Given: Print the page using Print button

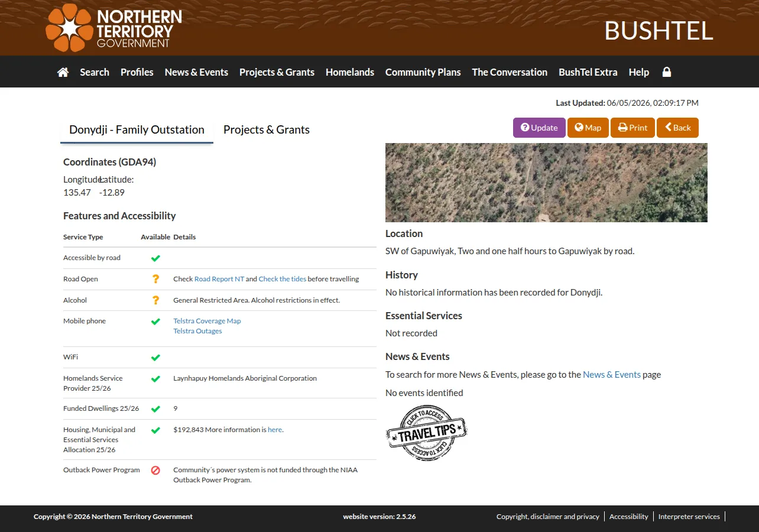Looking at the screenshot, I should click(632, 128).
